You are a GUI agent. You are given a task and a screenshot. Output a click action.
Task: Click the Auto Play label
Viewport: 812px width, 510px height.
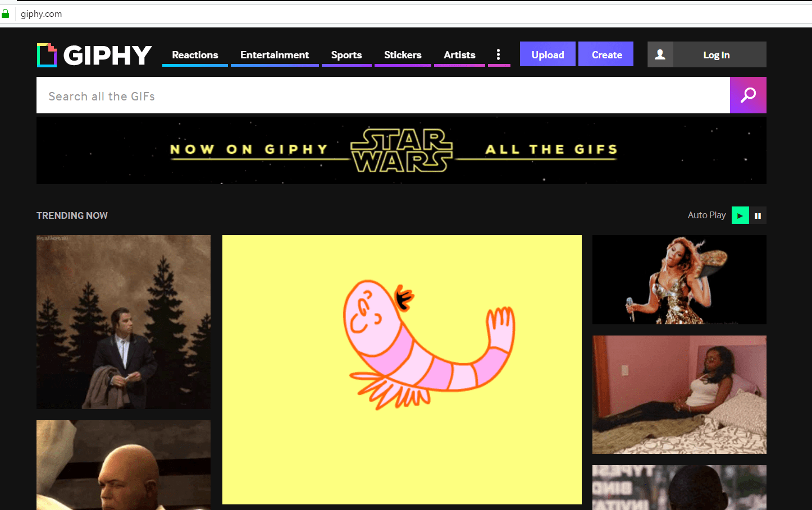coord(706,215)
